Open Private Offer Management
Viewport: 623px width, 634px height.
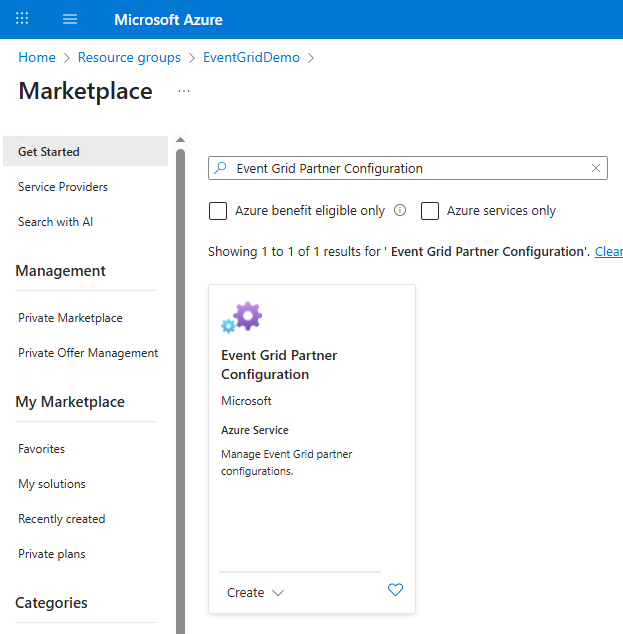click(88, 353)
